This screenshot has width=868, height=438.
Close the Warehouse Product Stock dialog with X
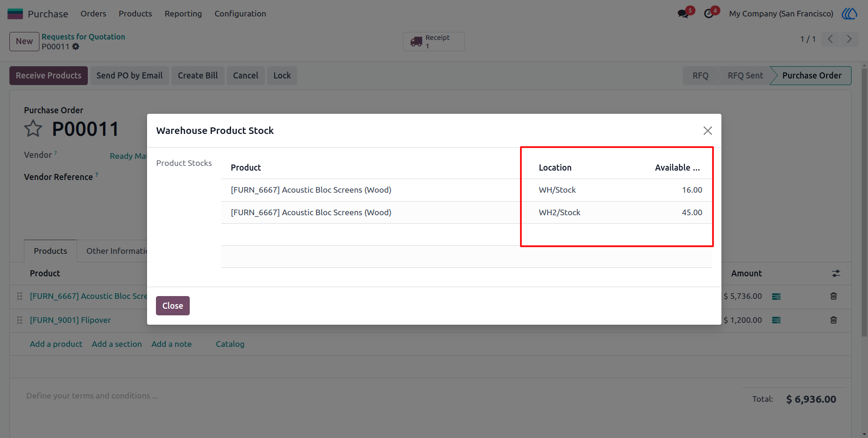pyautogui.click(x=707, y=131)
